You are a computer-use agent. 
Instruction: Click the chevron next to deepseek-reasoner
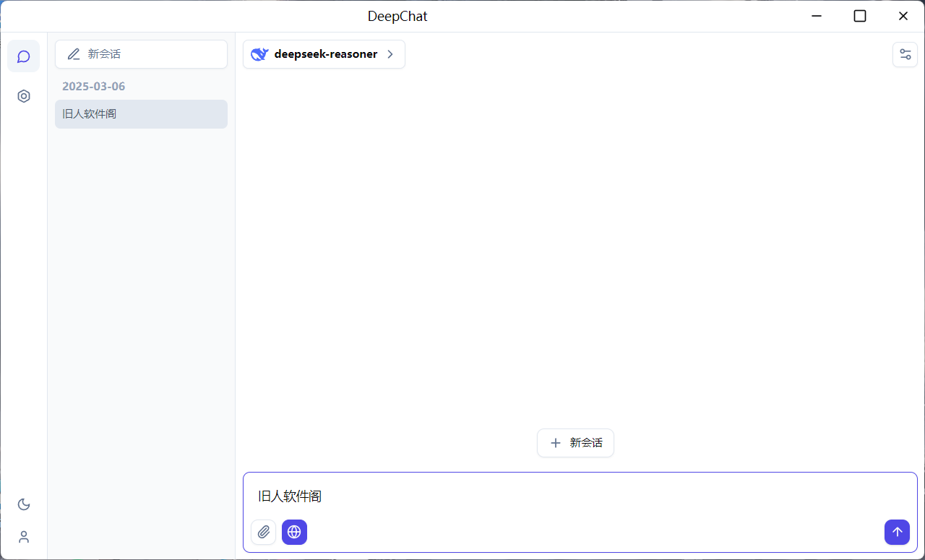(390, 54)
